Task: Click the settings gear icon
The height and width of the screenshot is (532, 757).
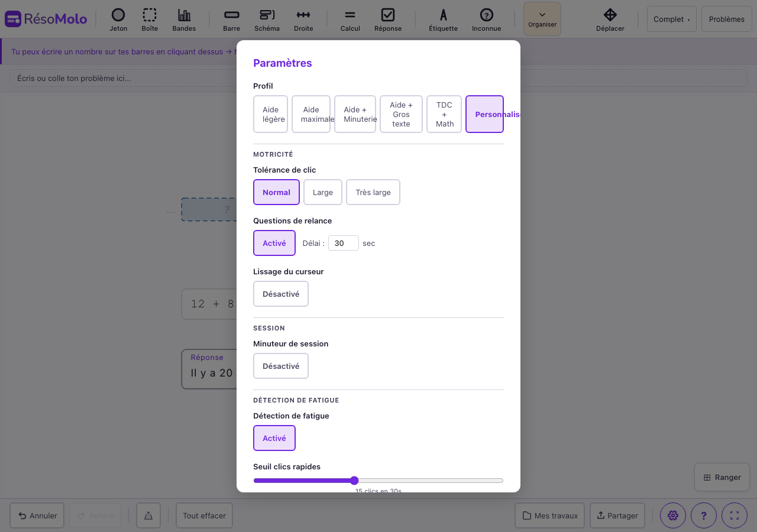Action: tap(672, 515)
